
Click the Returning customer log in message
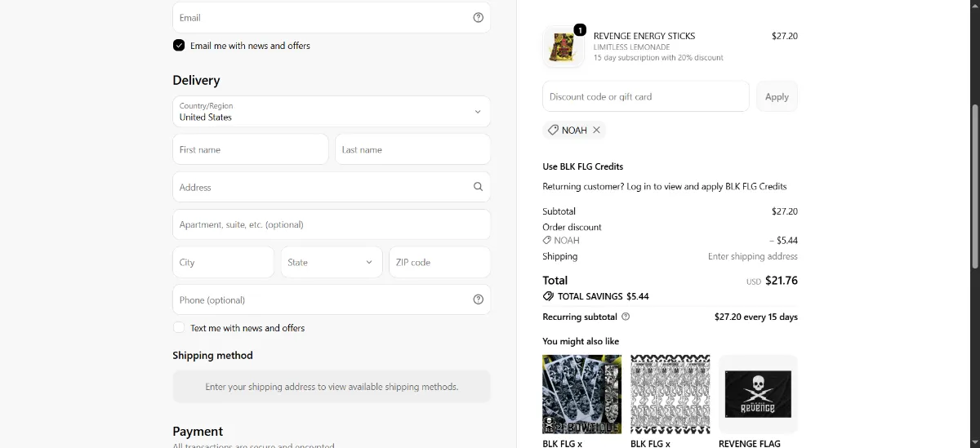(665, 186)
